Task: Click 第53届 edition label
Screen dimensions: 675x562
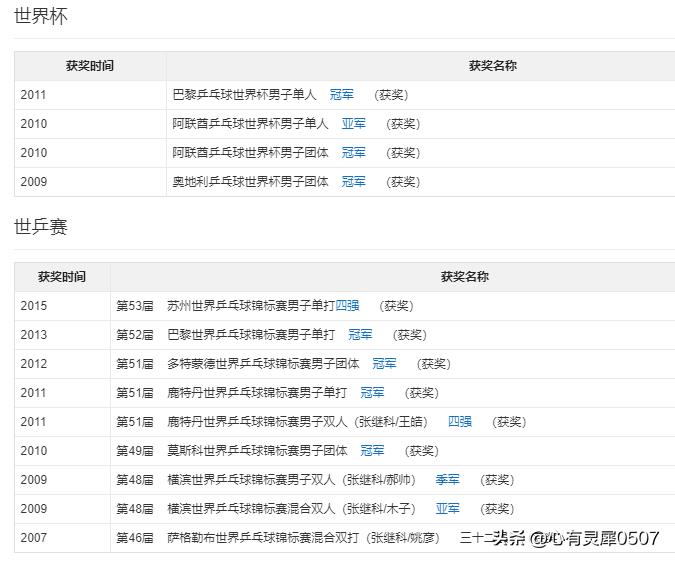Action: coord(135,306)
